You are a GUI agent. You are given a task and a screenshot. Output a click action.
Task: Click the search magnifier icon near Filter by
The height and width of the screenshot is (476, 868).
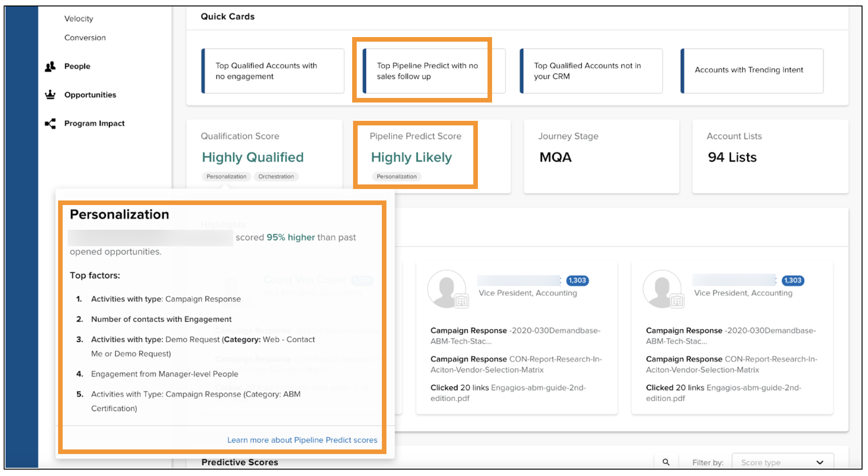(666, 462)
